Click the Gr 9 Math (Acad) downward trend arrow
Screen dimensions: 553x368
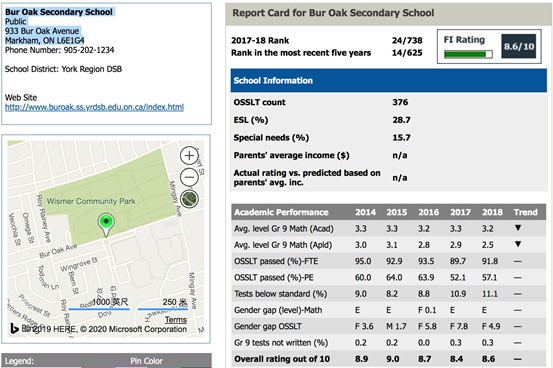point(518,228)
